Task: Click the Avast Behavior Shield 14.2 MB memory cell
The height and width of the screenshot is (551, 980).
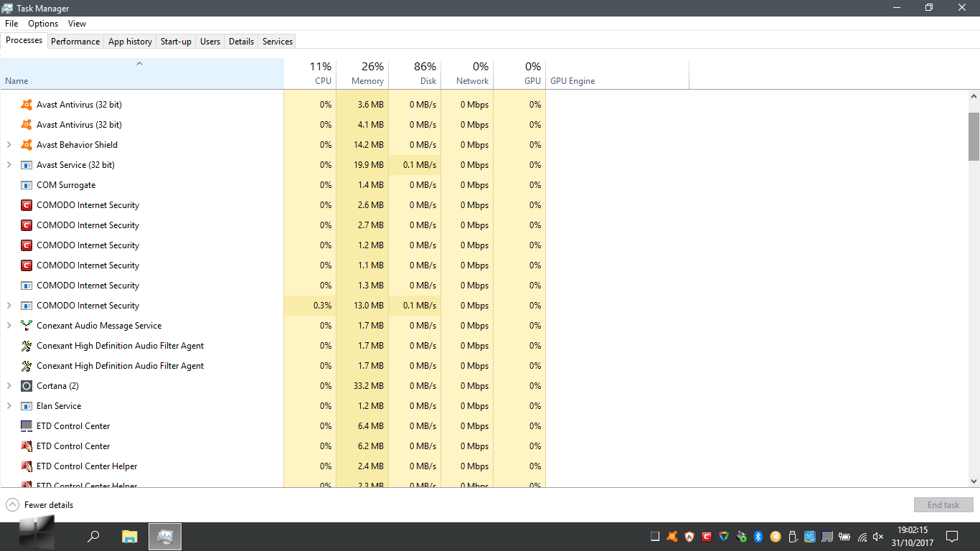Action: 362,145
